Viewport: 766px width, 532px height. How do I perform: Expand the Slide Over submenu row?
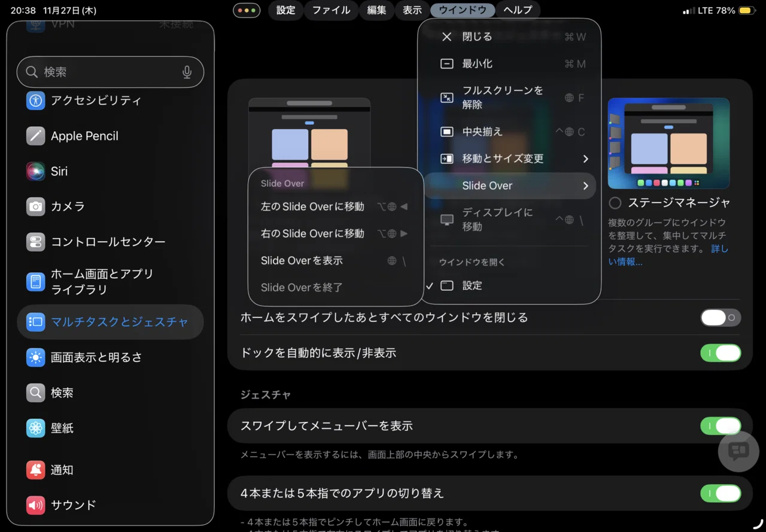point(509,186)
